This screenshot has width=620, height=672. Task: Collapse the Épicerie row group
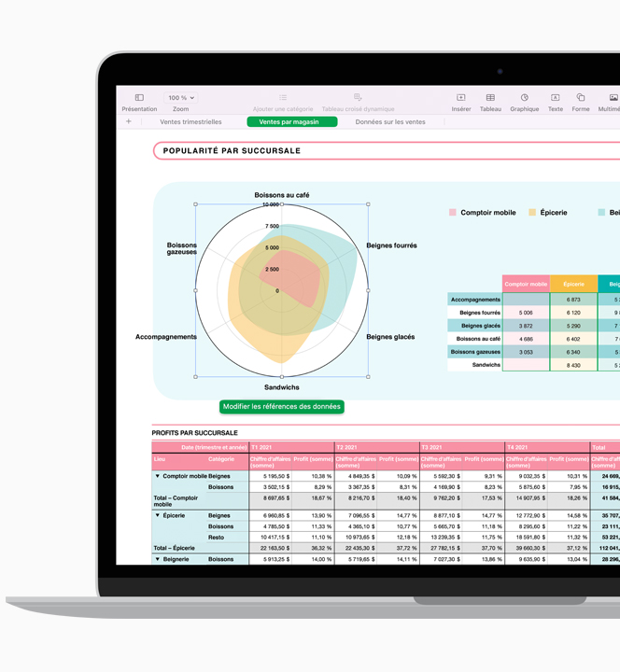[158, 515]
